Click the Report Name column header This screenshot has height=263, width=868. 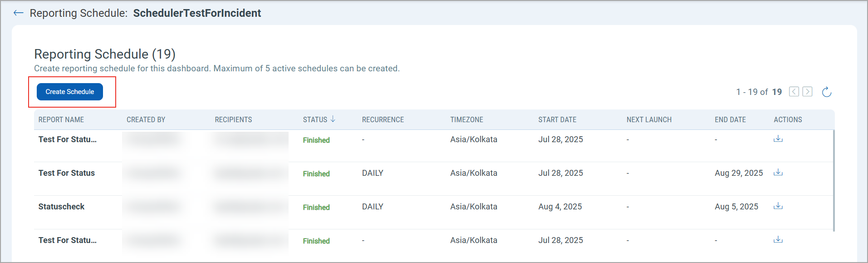tap(61, 120)
